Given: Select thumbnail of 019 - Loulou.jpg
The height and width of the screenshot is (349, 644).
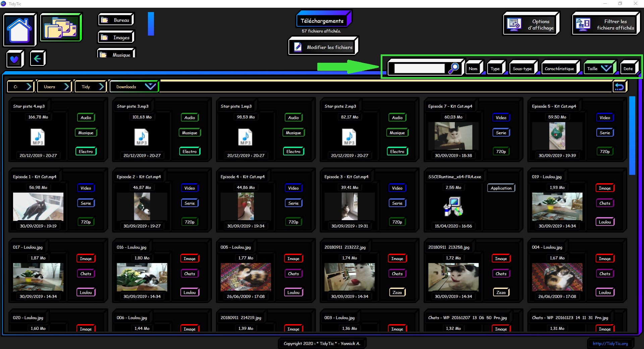Looking at the screenshot, I should (x=557, y=206).
